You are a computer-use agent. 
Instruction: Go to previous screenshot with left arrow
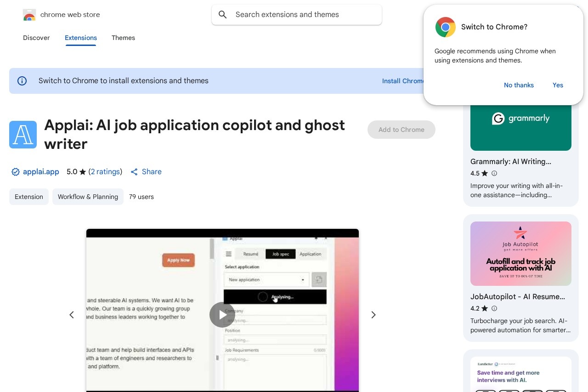tap(72, 315)
